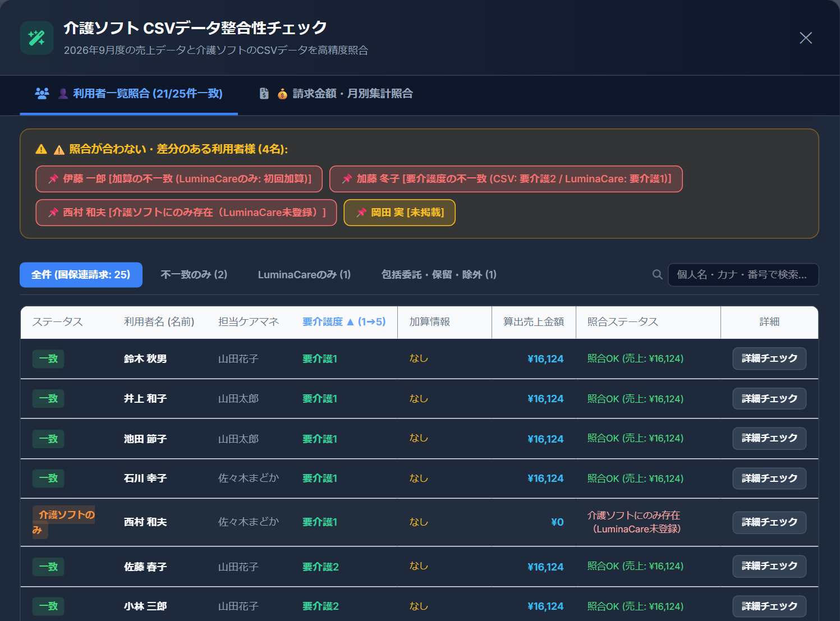Image resolution: width=840 pixels, height=621 pixels.
Task: Sort by 要介護度 column header
Action: 344,322
